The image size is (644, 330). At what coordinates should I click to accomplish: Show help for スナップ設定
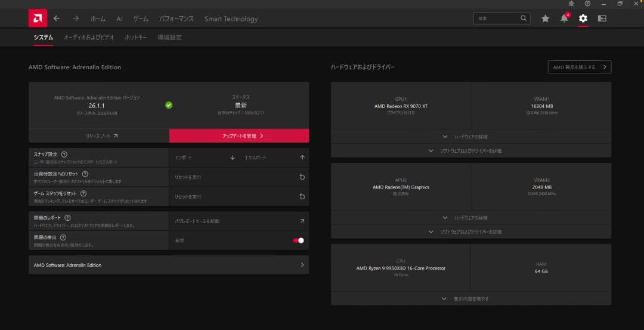click(64, 155)
